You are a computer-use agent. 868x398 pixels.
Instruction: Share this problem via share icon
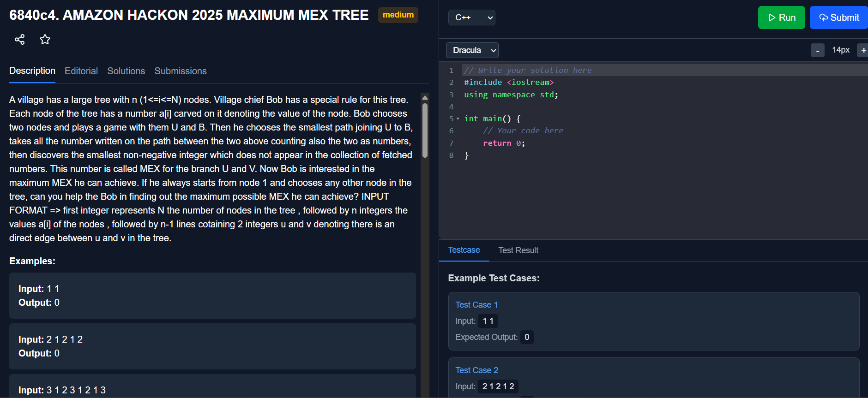[x=19, y=39]
